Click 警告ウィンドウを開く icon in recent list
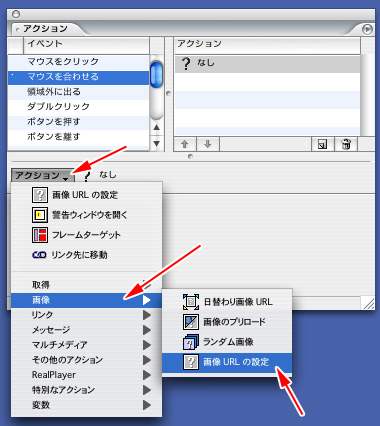This screenshot has height=426, width=380. 40,215
